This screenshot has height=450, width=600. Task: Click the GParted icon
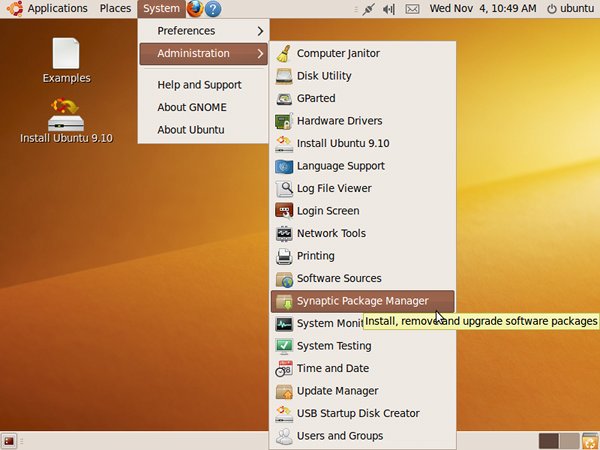[284, 98]
